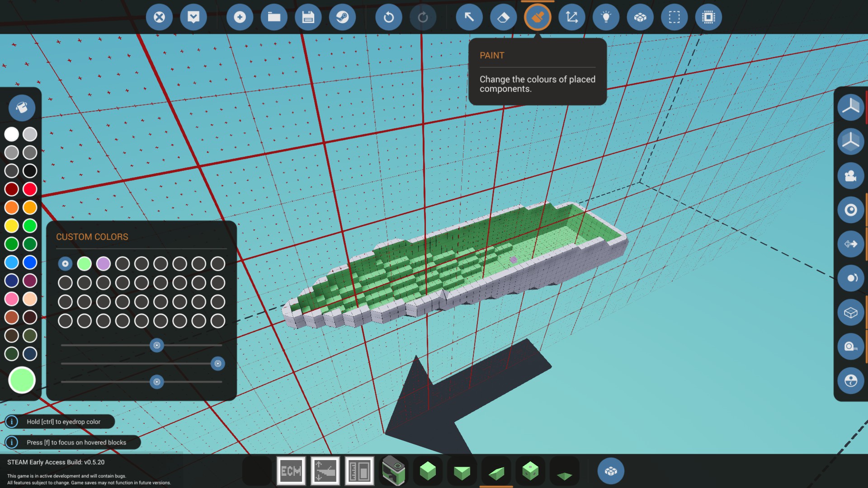Screen dimensions: 868x488
Task: Click the paint bucket fill icon
Action: (x=22, y=108)
